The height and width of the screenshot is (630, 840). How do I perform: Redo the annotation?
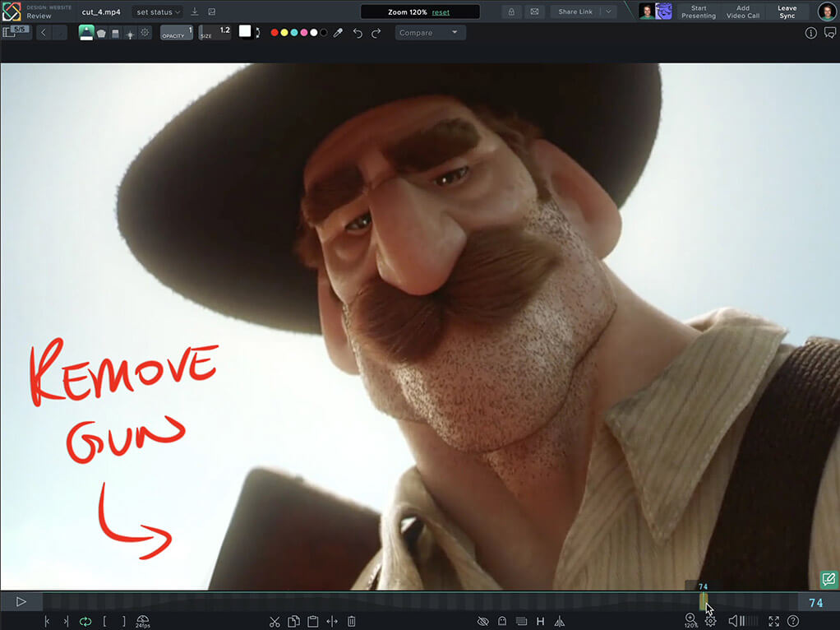tap(376, 33)
